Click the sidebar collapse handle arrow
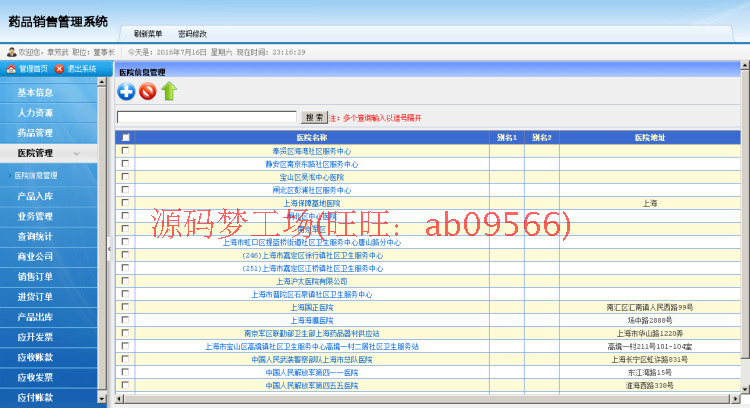 (x=110, y=249)
